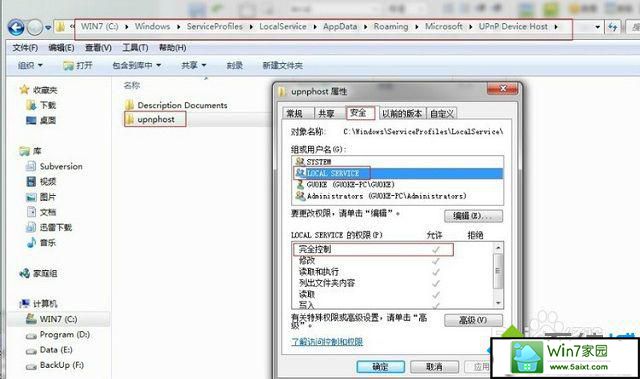Screen dimensions: 640x379
Task: Open the 图片 library
Action: click(41, 197)
